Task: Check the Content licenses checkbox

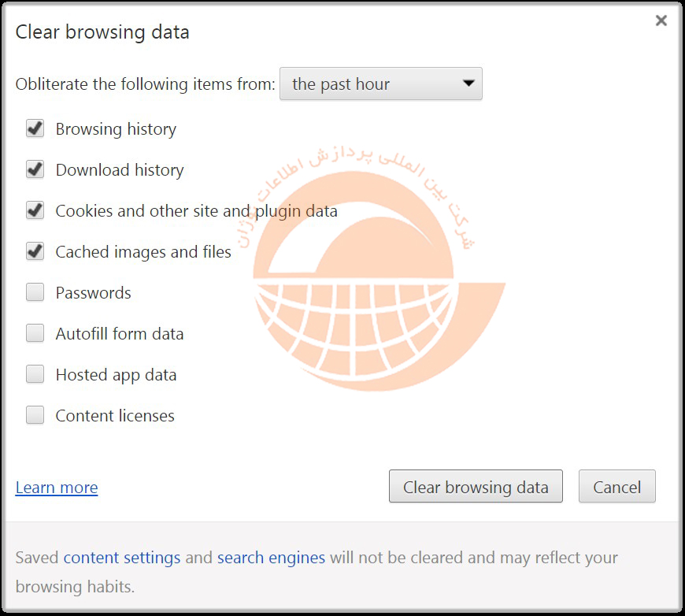Action: [x=35, y=415]
